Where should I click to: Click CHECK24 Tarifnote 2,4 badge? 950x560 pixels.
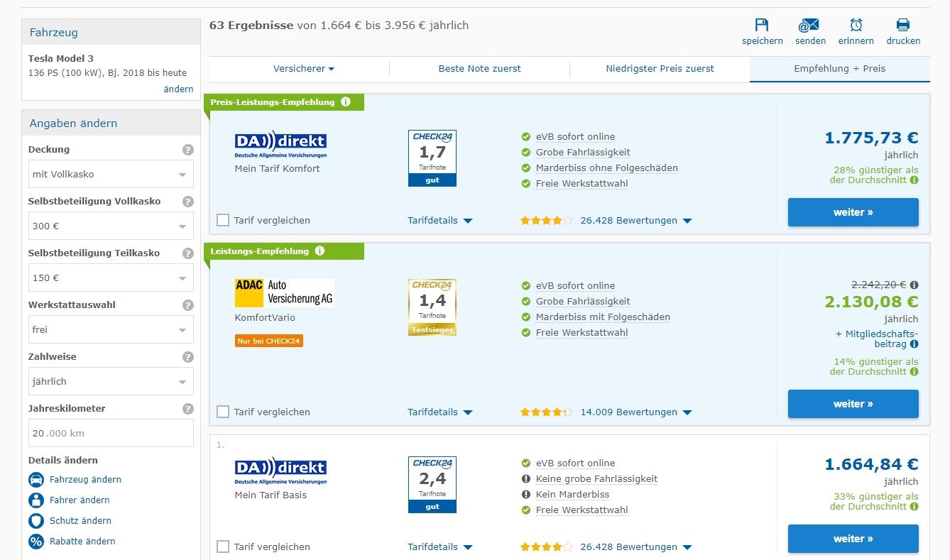pyautogui.click(x=432, y=485)
